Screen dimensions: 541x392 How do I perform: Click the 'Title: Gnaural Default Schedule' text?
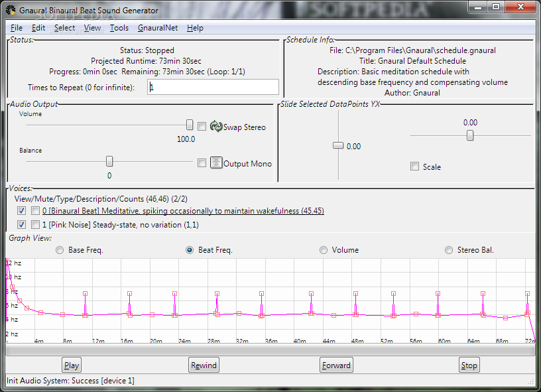coord(412,61)
